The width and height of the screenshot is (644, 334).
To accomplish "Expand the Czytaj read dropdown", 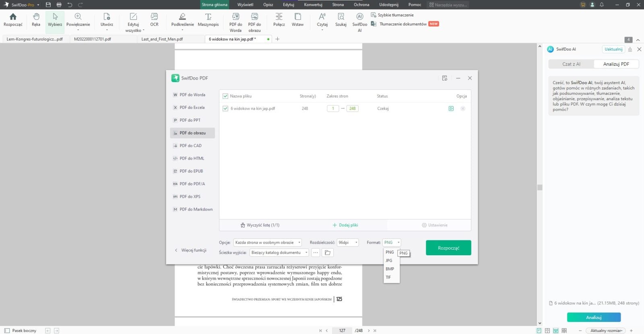I will tap(322, 30).
